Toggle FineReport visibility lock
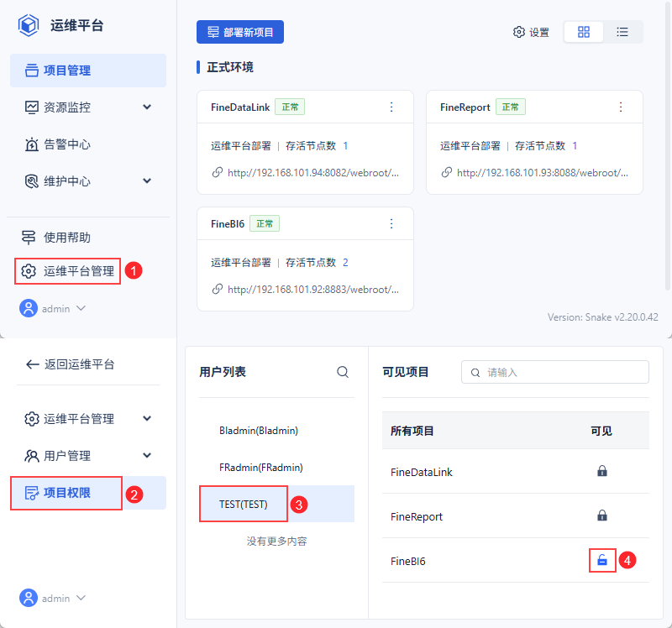Screen dimensions: 672x628 601,515
